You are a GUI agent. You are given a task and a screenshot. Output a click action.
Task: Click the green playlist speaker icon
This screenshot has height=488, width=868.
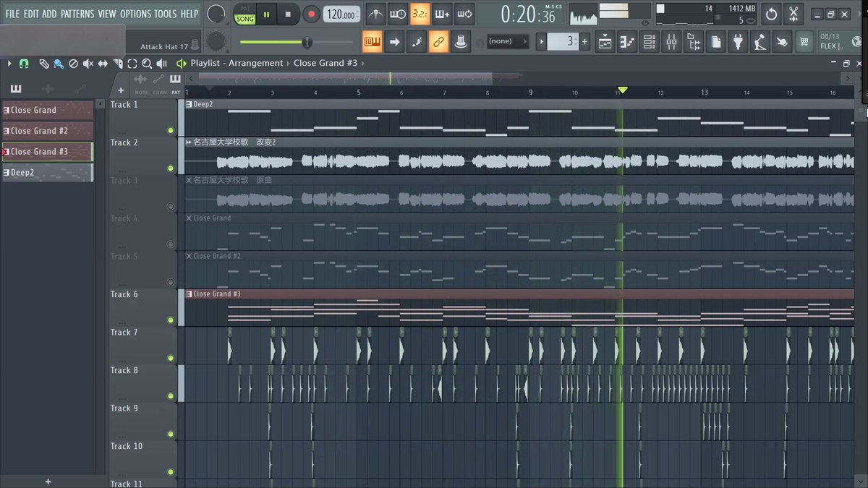[181, 64]
